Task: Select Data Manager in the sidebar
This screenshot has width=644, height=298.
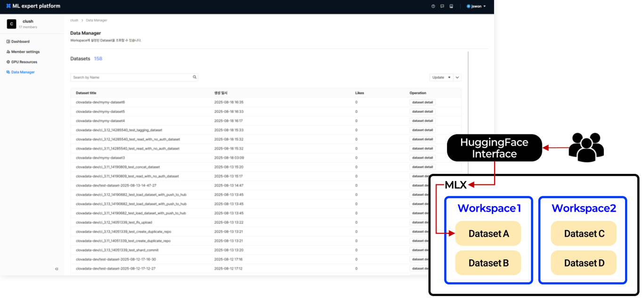Action: point(20,72)
